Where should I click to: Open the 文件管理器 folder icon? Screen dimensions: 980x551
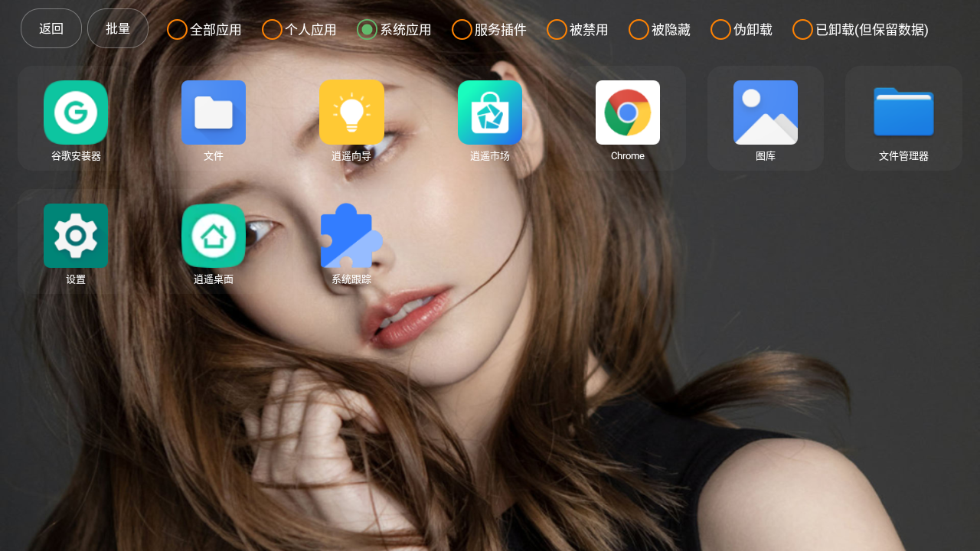tap(903, 112)
